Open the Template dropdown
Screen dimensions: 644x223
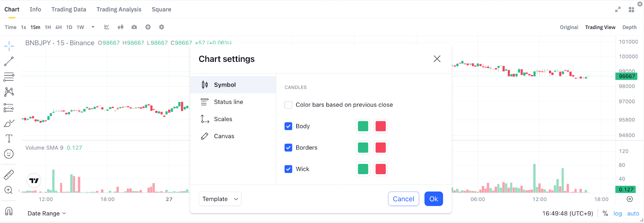coord(220,199)
